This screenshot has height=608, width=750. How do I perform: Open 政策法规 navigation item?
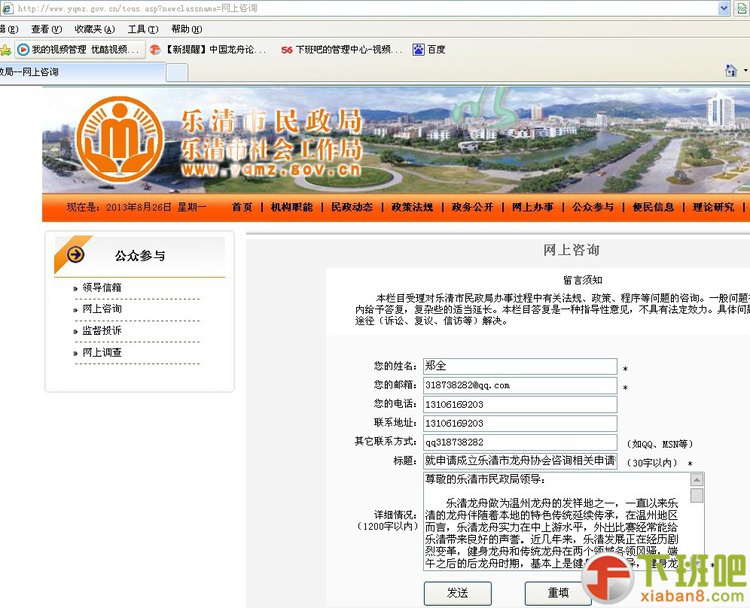point(412,207)
